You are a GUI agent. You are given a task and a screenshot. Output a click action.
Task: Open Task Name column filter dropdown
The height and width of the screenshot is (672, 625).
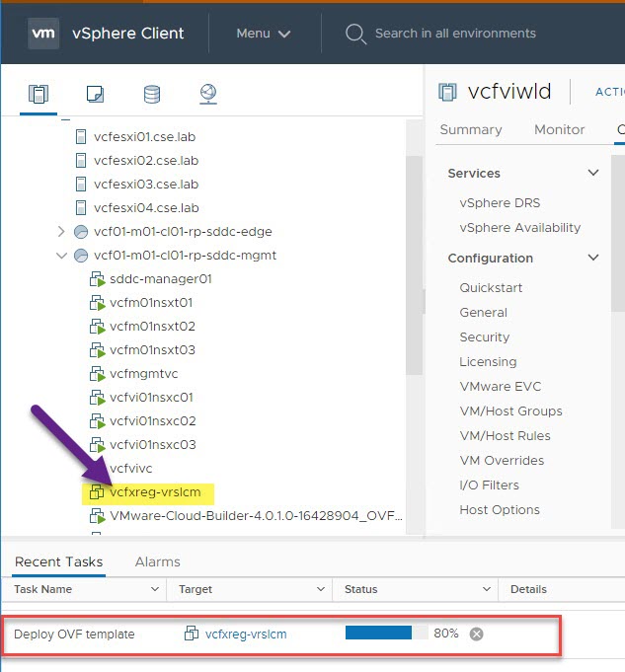[x=155, y=589]
